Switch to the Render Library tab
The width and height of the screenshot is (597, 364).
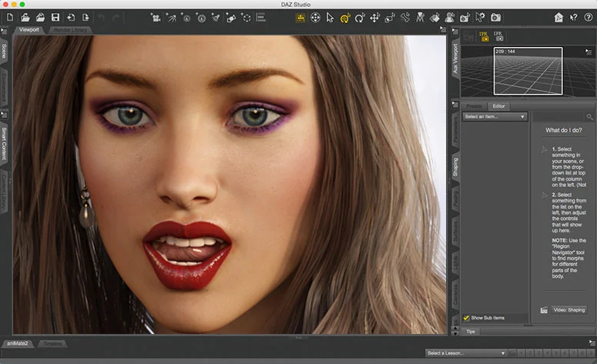click(x=70, y=30)
